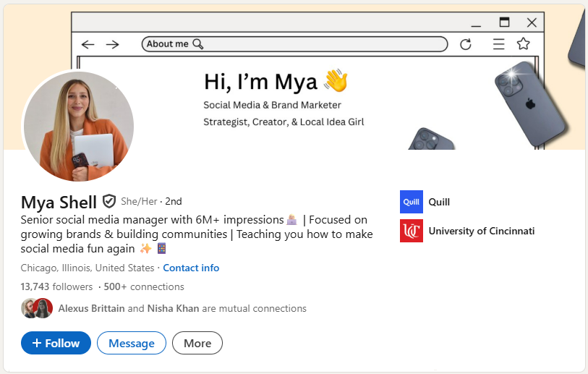Click the star bookmark icon in banner
The image size is (588, 374).
523,44
